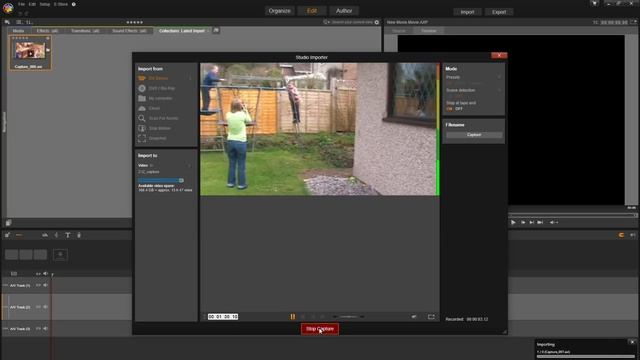This screenshot has height=360, width=640.
Task: Adjust the shuttle slider in importer transport
Action: tap(348, 317)
